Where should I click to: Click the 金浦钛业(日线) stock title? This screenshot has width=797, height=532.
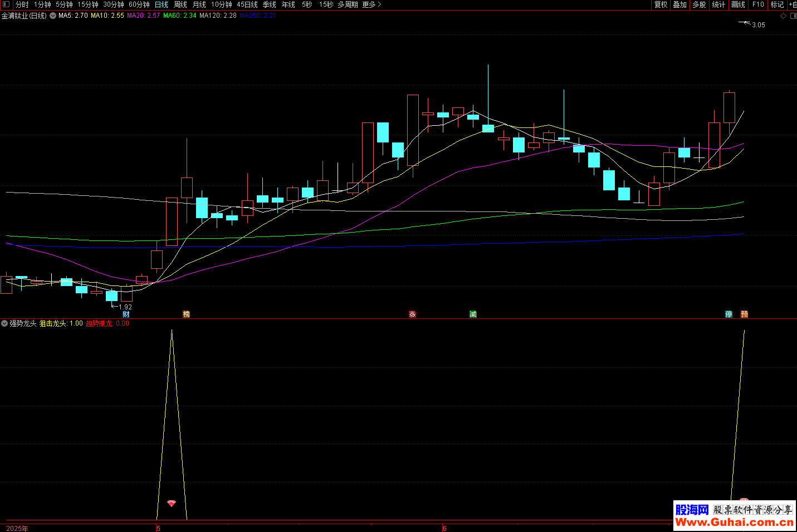coord(25,16)
